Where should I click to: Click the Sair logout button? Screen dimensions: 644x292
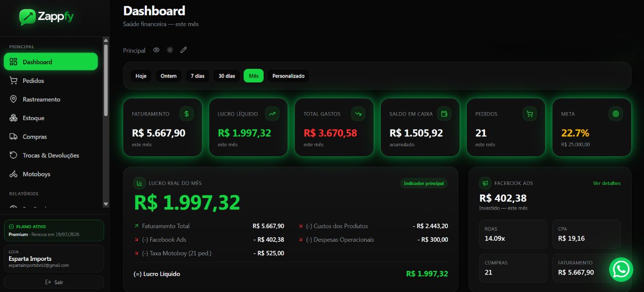54,282
